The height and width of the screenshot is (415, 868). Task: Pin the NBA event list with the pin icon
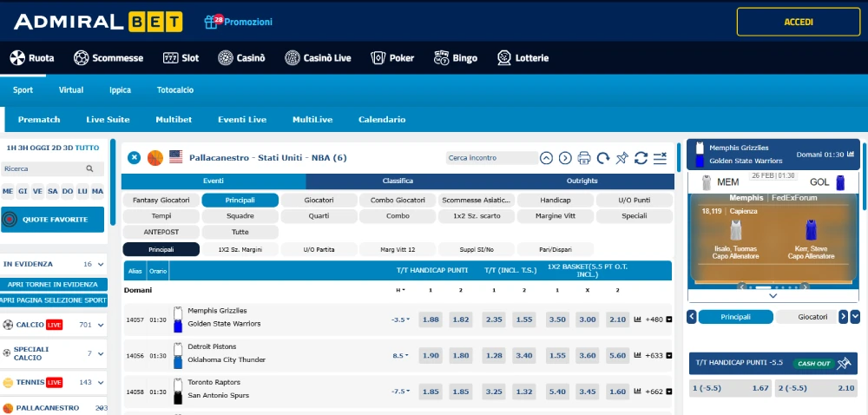[621, 158]
